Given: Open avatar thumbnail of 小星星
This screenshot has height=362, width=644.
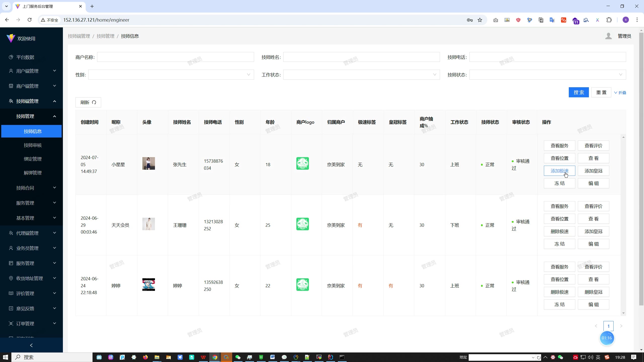Looking at the screenshot, I should click(149, 163).
